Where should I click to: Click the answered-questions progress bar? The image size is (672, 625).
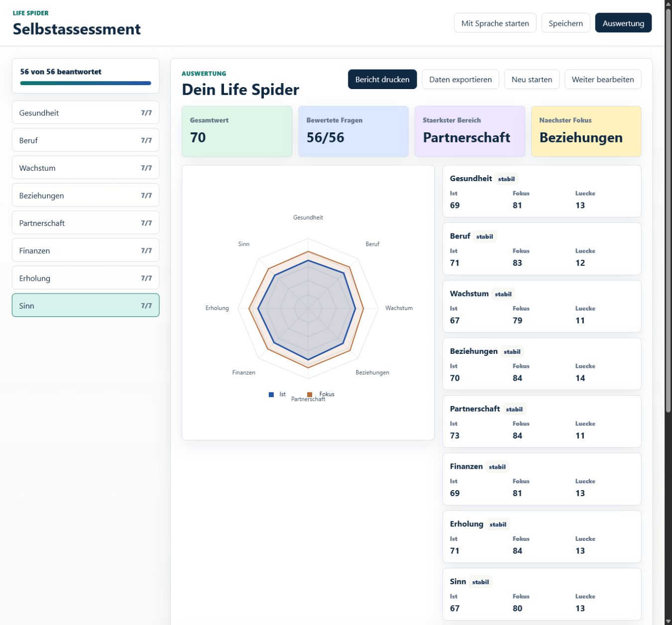pos(86,83)
